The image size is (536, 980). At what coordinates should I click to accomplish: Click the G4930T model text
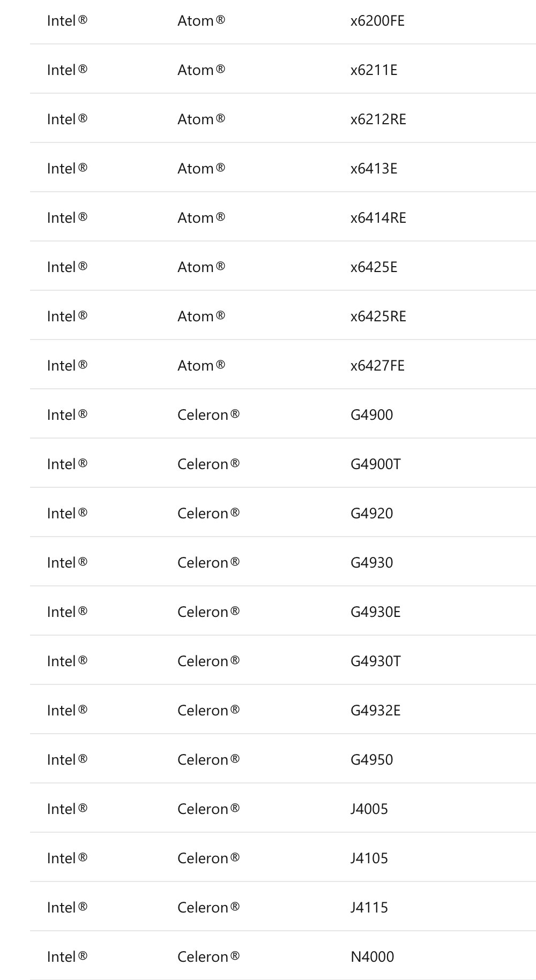375,661
